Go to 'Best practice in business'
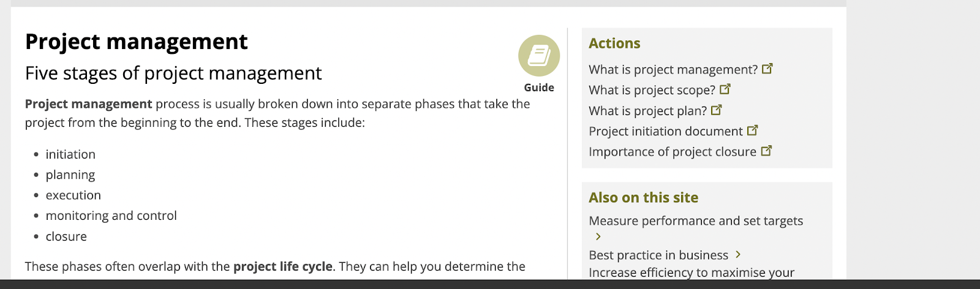 (658, 255)
